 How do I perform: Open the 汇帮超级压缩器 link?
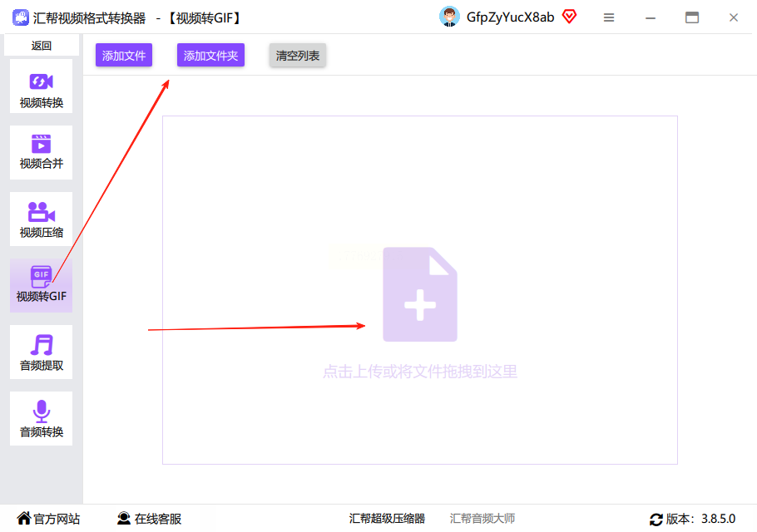387,519
